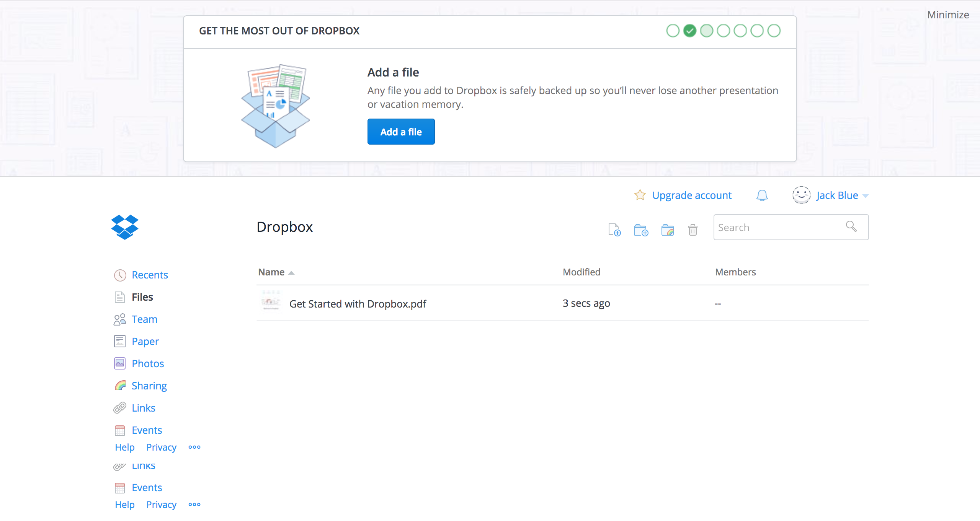Screen dimensions: 980x521
Task: Click the Dropbox box illustration
Action: pyautogui.click(x=276, y=106)
